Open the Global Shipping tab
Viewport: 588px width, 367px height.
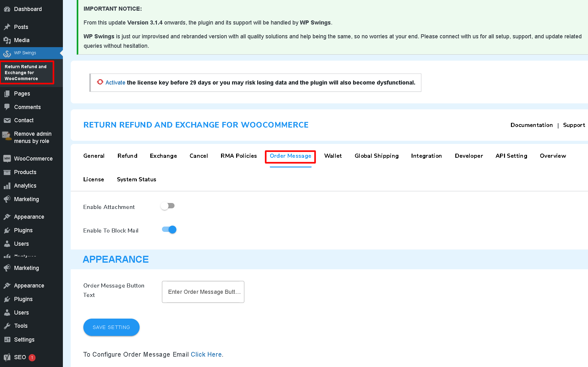(377, 156)
